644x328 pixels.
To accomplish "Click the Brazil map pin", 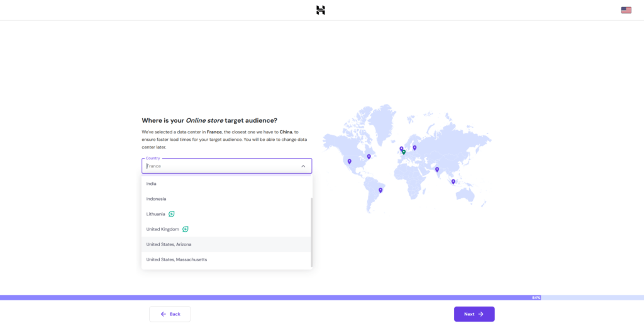I will click(380, 189).
